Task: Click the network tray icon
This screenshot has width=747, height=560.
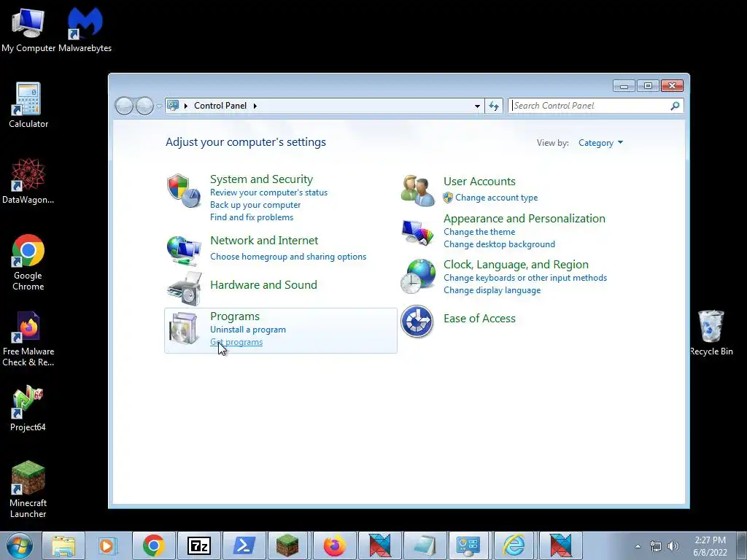Action: pos(656,546)
